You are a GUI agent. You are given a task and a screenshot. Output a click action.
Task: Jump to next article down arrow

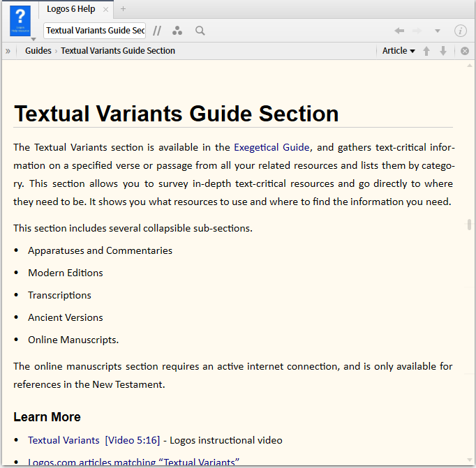click(x=443, y=51)
